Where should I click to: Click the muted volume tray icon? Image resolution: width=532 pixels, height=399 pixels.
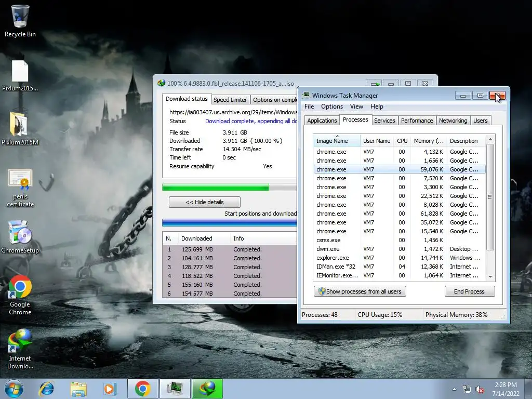coord(480,390)
